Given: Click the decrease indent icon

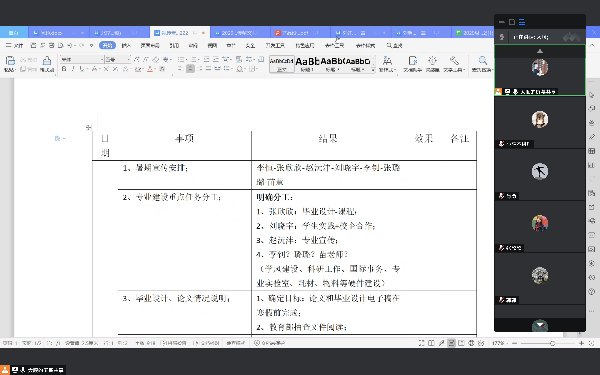Looking at the screenshot, I should point(207,59).
